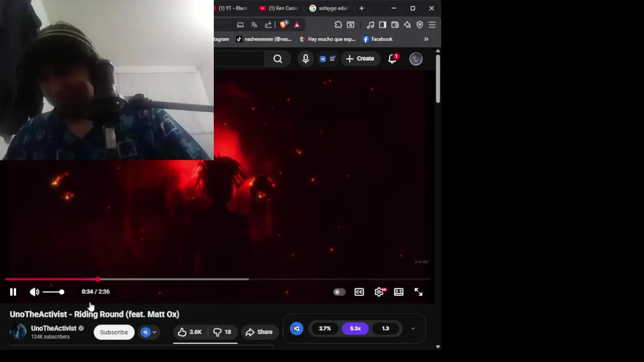This screenshot has height=362, width=644.
Task: Click the 5.3x purple vidIQ pill
Action: [x=355, y=329]
